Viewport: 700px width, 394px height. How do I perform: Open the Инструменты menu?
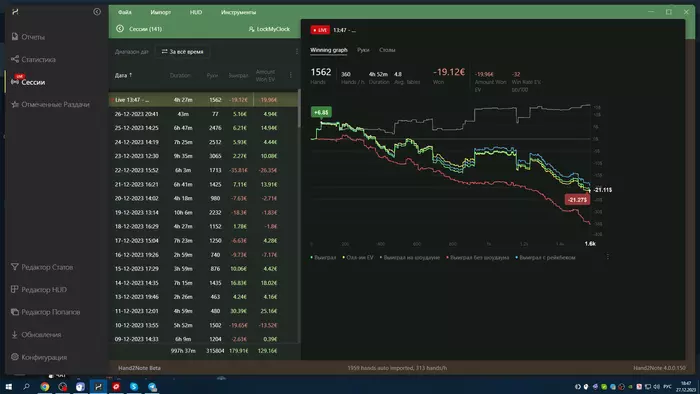click(x=238, y=12)
